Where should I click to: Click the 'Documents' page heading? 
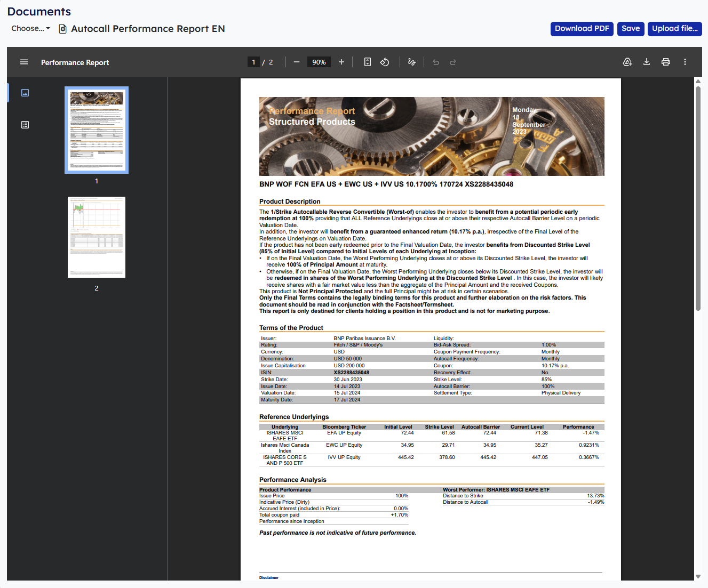39,11
